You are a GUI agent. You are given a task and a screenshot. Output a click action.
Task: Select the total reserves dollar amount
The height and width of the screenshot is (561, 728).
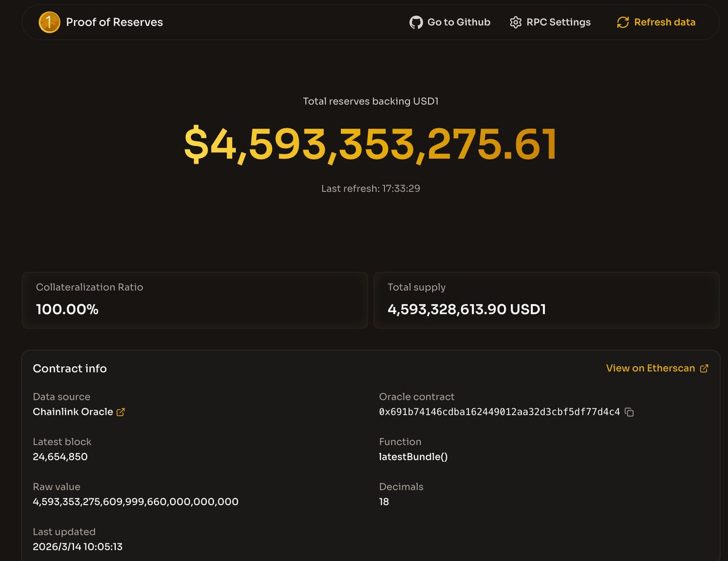(370, 144)
